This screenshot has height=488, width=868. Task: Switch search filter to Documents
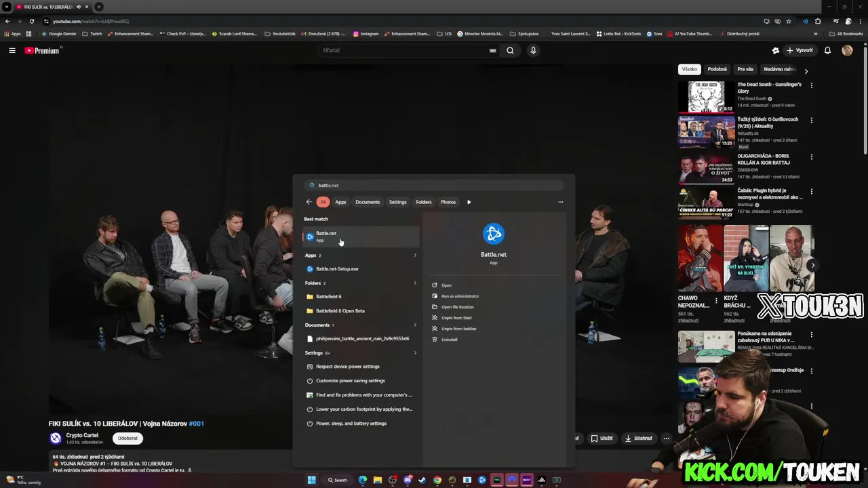click(x=368, y=202)
